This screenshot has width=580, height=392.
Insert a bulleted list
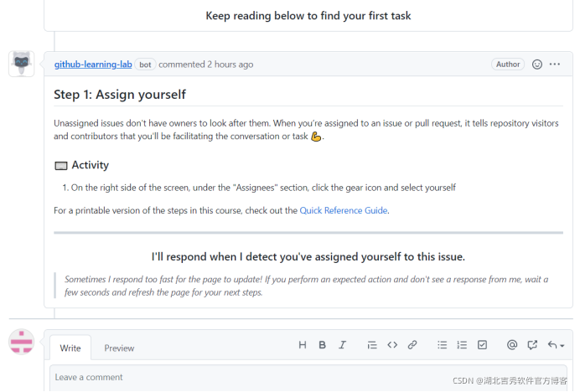tap(442, 345)
